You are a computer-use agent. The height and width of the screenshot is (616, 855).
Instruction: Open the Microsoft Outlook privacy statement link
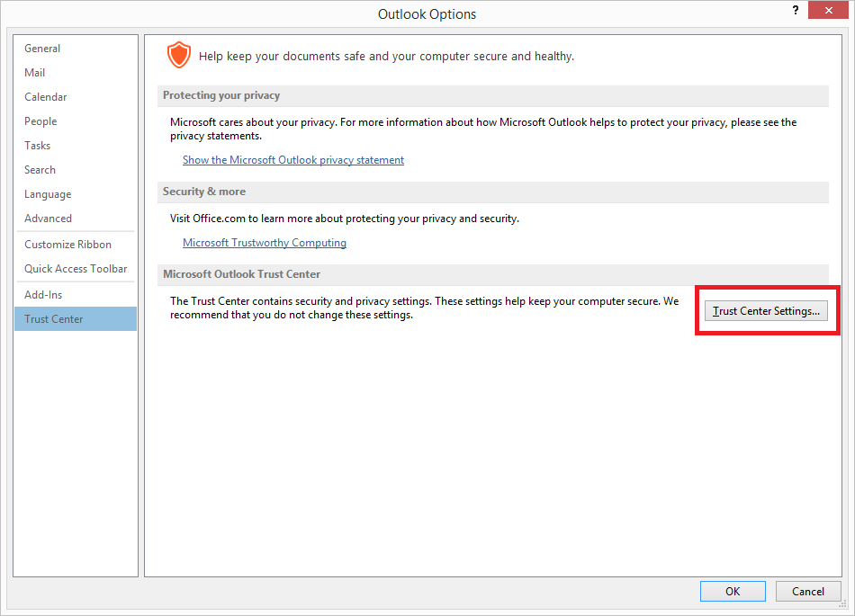(293, 160)
